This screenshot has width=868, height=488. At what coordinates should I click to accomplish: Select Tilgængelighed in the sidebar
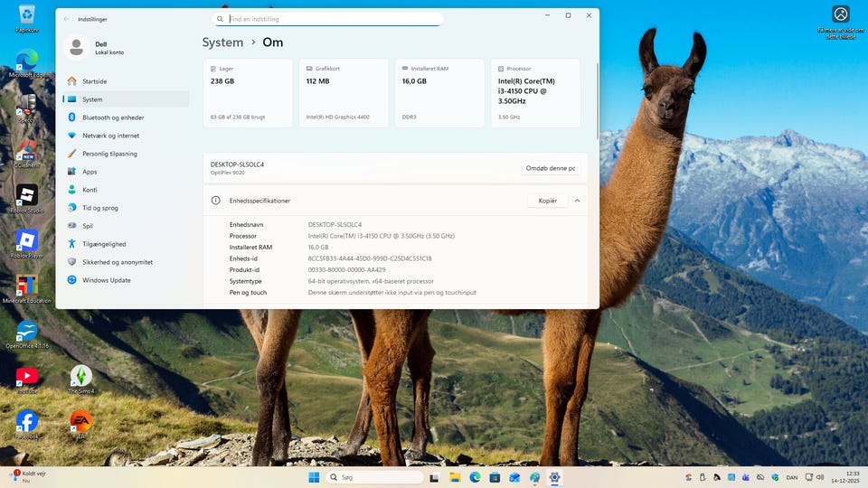[104, 244]
